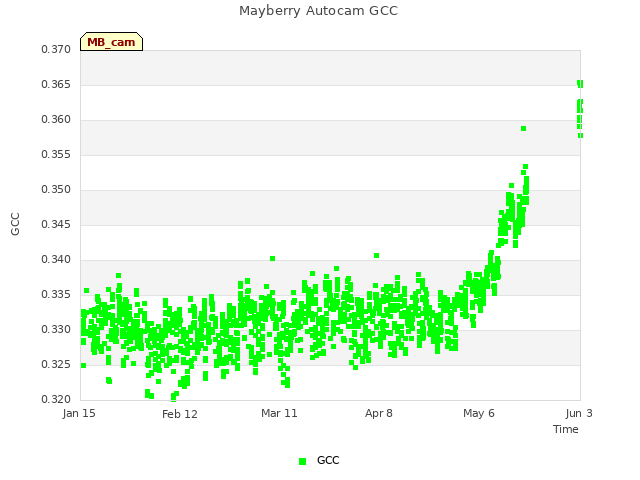The width and height of the screenshot is (640, 480).
Task: Click the green GCC legend swatch
Action: pyautogui.click(x=302, y=461)
